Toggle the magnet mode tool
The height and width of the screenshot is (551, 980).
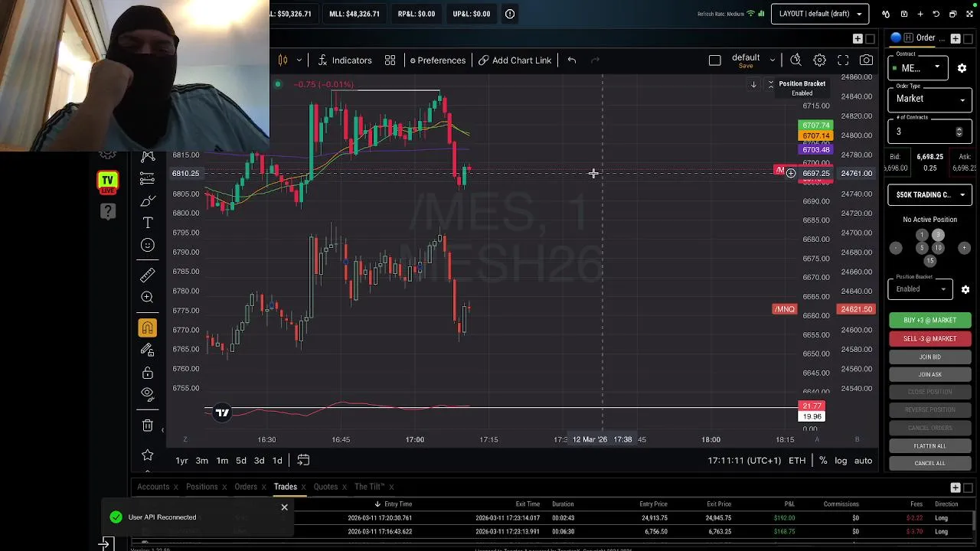(148, 328)
